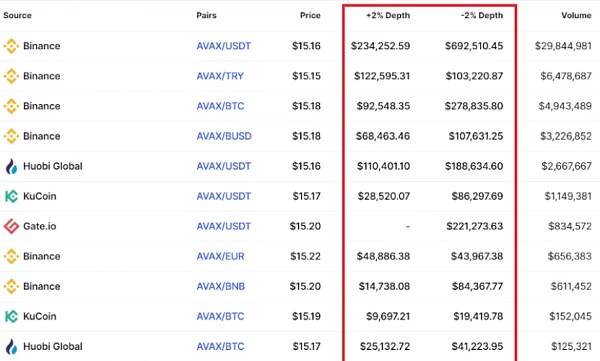Sort table by the Price column header

(310, 16)
